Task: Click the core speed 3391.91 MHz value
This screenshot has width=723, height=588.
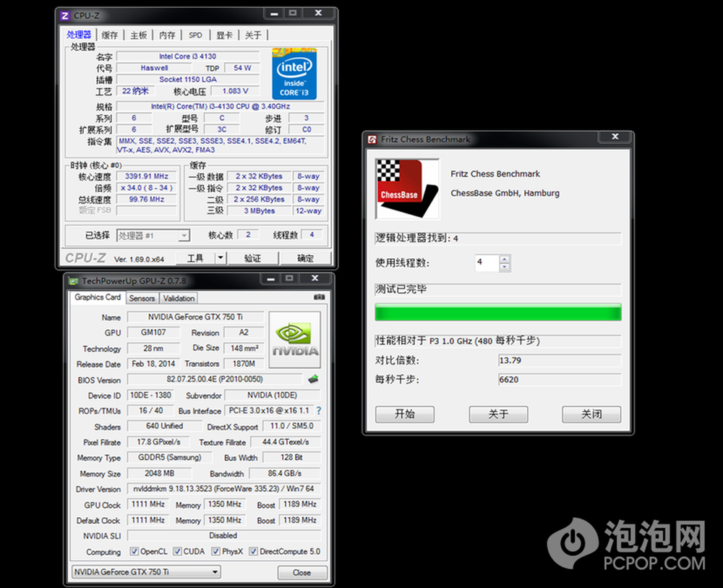Action: click(x=147, y=176)
